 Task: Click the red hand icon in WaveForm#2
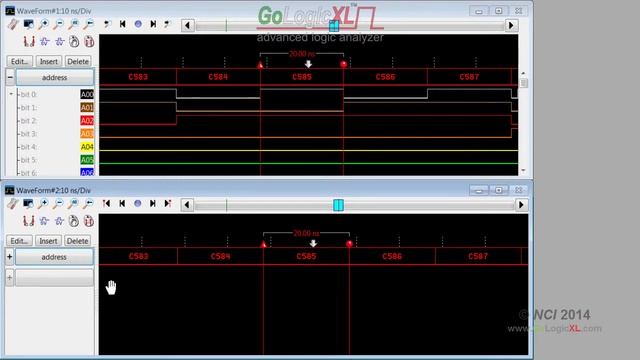(x=89, y=221)
